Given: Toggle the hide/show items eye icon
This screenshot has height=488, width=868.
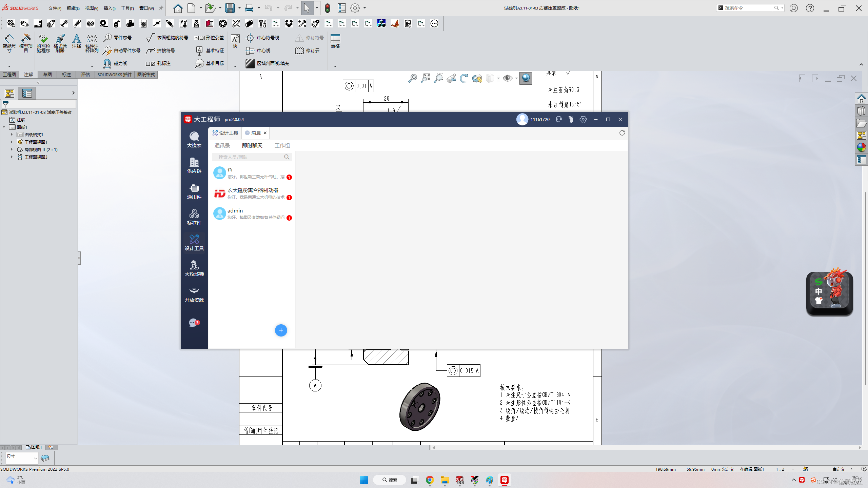Looking at the screenshot, I should point(508,78).
